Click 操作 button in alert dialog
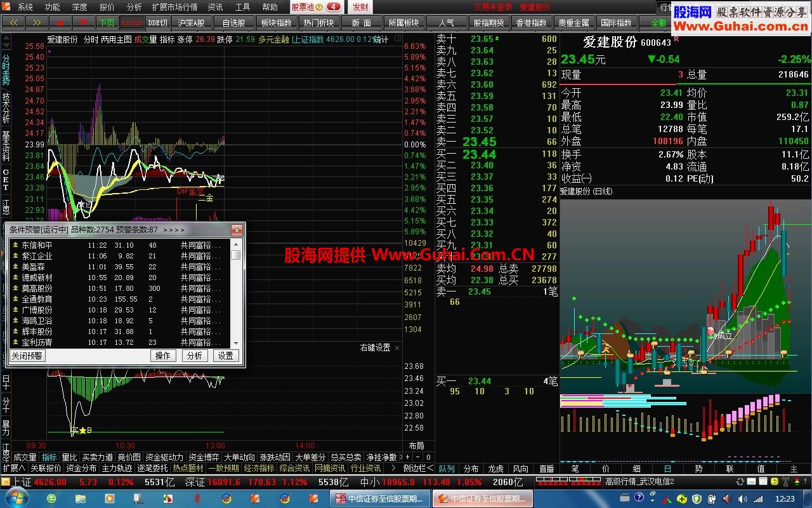The height and width of the screenshot is (508, 812). [x=163, y=356]
